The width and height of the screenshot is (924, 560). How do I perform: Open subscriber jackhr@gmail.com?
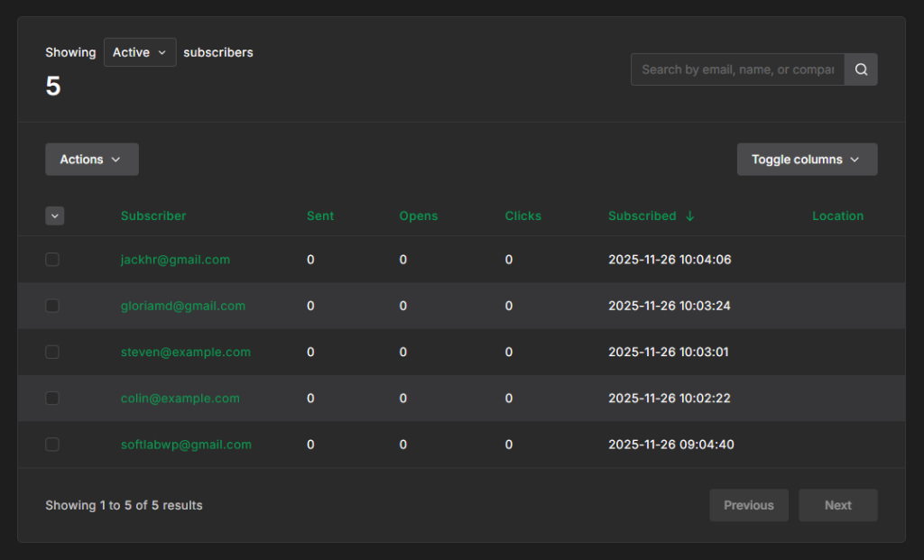(x=175, y=260)
